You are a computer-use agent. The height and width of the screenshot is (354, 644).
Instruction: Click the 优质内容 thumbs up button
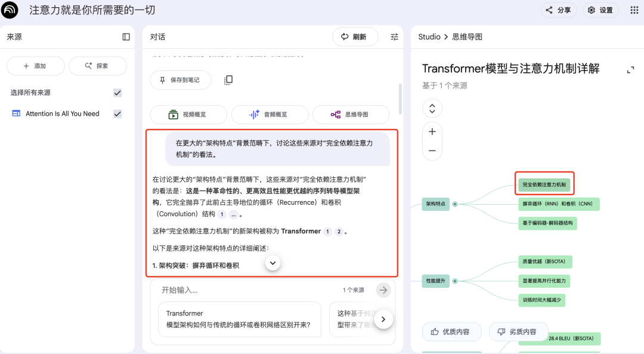(452, 332)
